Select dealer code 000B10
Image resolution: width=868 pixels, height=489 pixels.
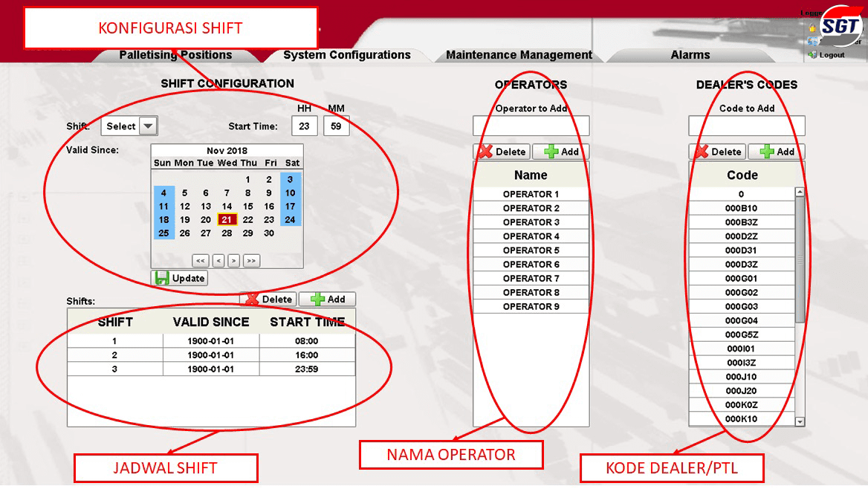pyautogui.click(x=742, y=208)
